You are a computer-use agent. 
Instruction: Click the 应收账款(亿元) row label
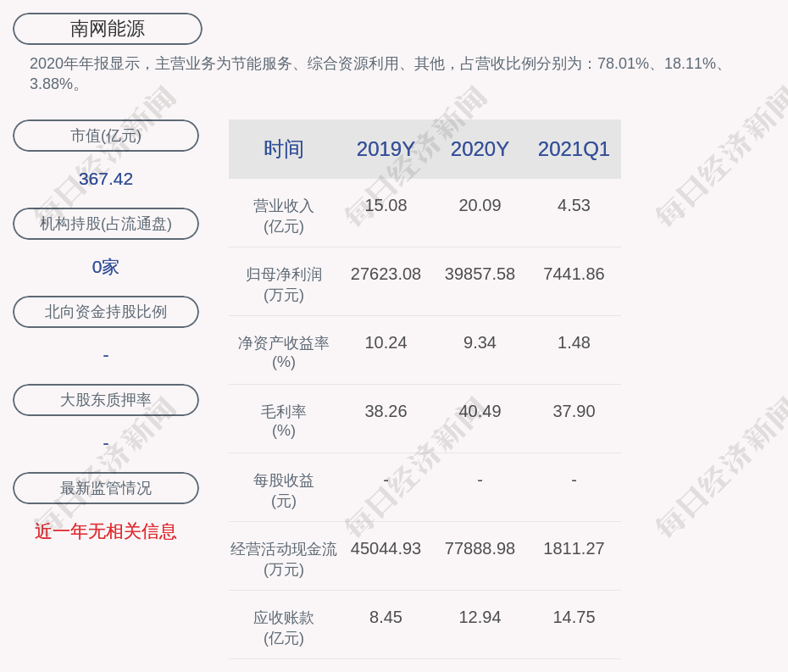pos(284,628)
